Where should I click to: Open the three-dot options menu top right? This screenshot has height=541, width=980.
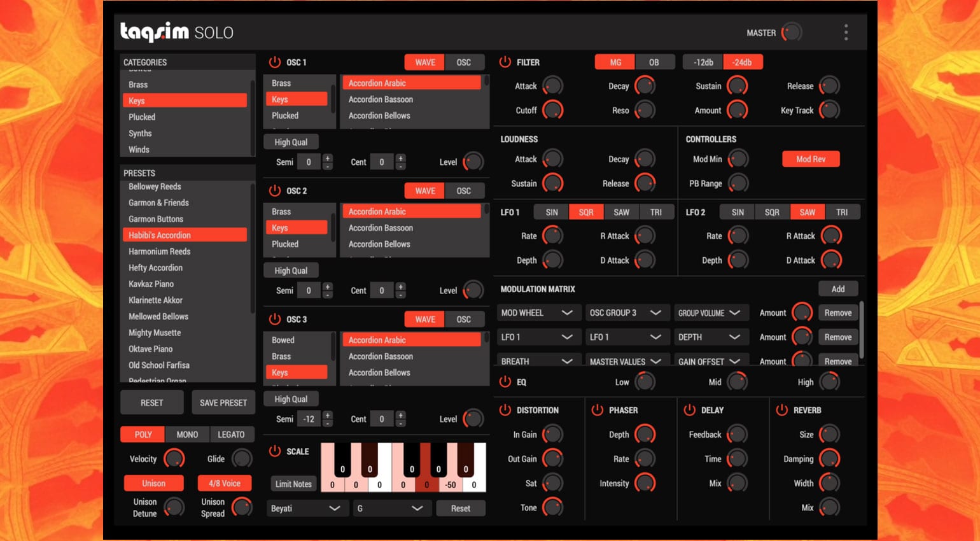pyautogui.click(x=846, y=32)
